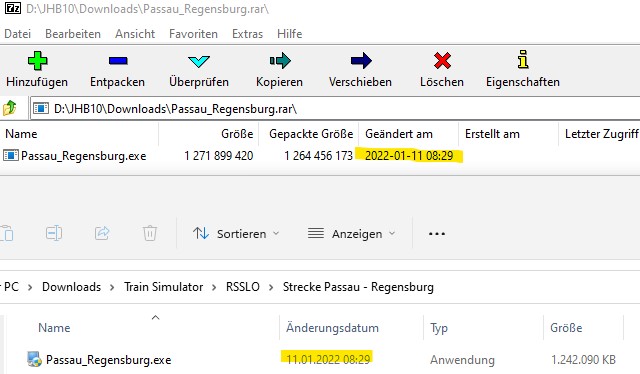Image resolution: width=640 pixels, height=374 pixels.
Task: Toggle sort direction arrow above Name column
Action: [155, 317]
